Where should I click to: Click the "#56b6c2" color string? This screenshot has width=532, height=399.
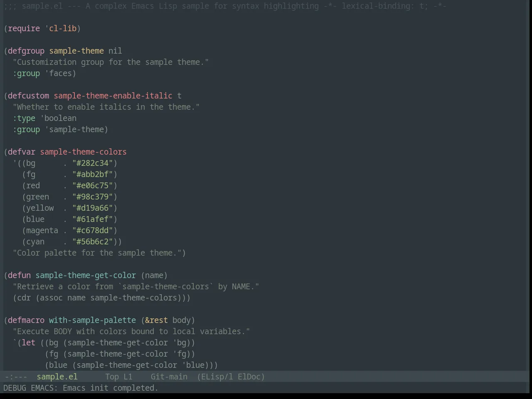[92, 241]
